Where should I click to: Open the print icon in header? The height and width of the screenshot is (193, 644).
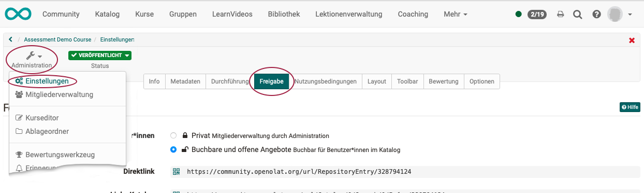(560, 15)
